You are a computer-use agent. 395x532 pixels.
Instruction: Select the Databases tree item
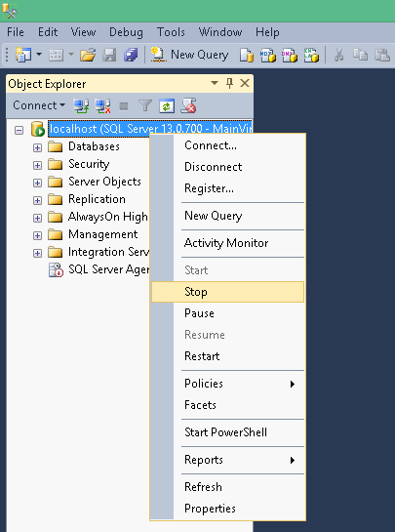pyautogui.click(x=94, y=146)
